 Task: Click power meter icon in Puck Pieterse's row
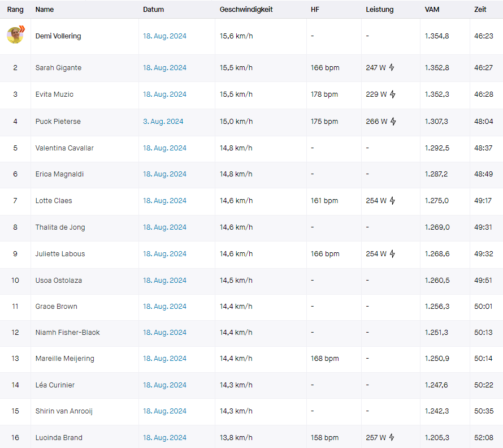tap(393, 122)
